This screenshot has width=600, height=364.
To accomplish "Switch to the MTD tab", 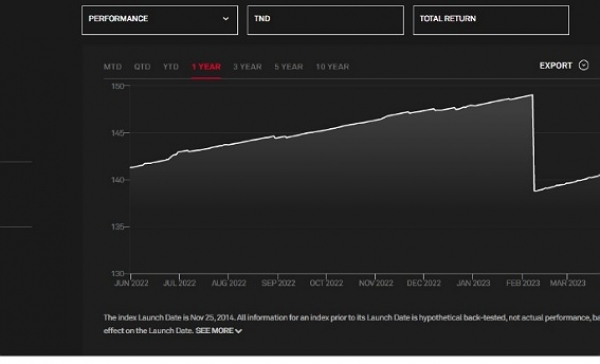I will click(112, 67).
